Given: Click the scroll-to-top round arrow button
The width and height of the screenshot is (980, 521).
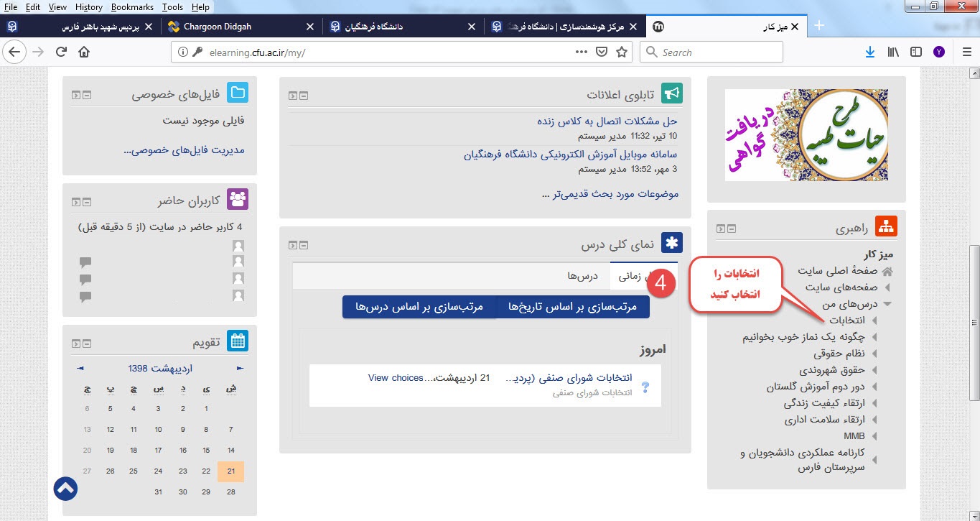Looking at the screenshot, I should (65, 489).
